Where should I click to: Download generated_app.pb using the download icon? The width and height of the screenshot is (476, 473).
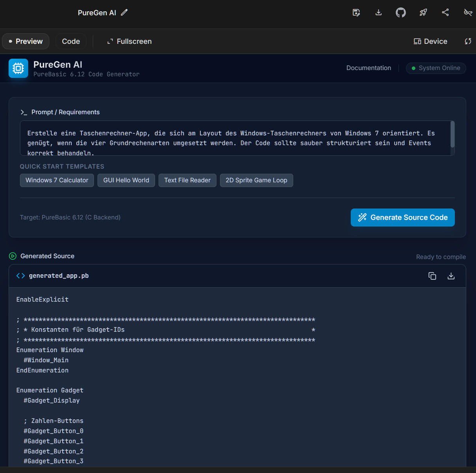tap(451, 276)
